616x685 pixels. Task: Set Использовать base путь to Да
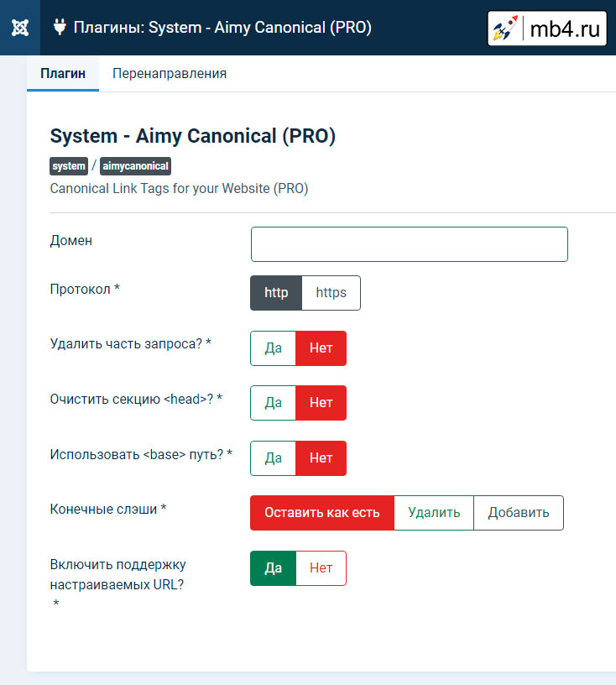273,458
